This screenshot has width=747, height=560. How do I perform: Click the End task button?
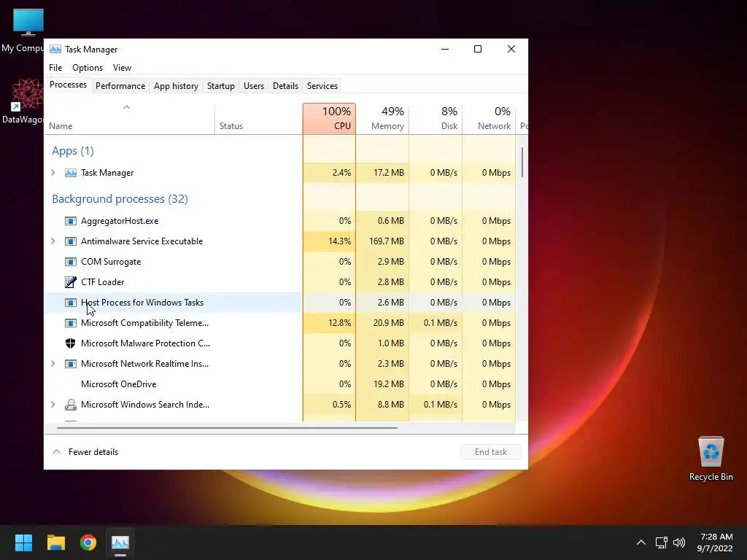click(491, 452)
